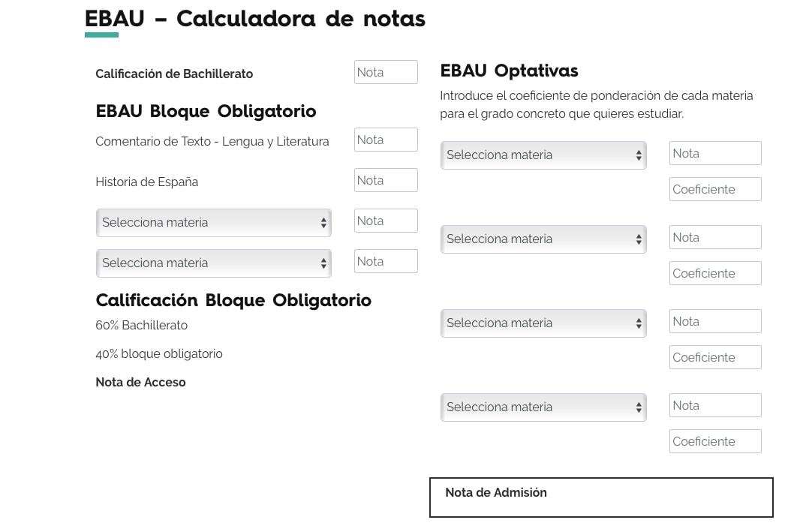Click the second optativa Coeficiente input
791x532 pixels.
click(x=714, y=273)
